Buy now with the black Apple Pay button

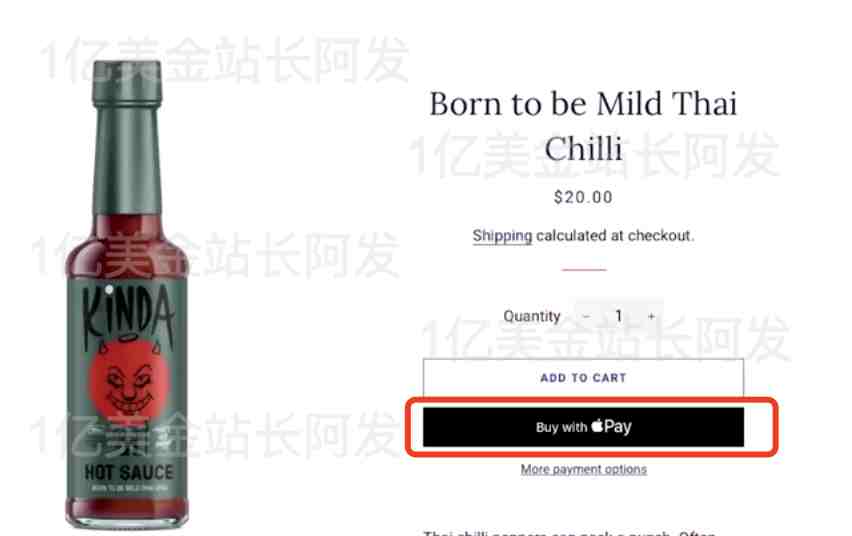(x=583, y=427)
